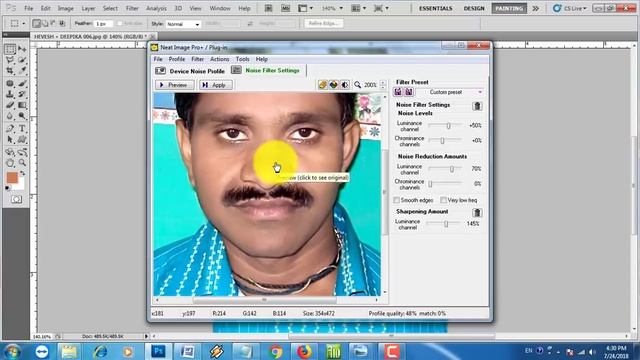Screen dimensions: 640x360
Task: Select the Brush tool
Action: (x=22, y=83)
